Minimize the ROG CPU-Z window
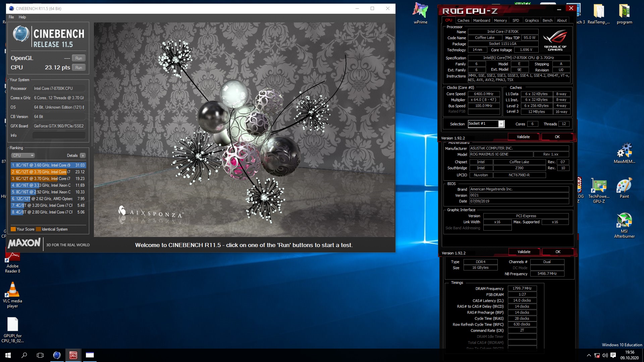Screen dimensions: 644x362 tap(559, 10)
